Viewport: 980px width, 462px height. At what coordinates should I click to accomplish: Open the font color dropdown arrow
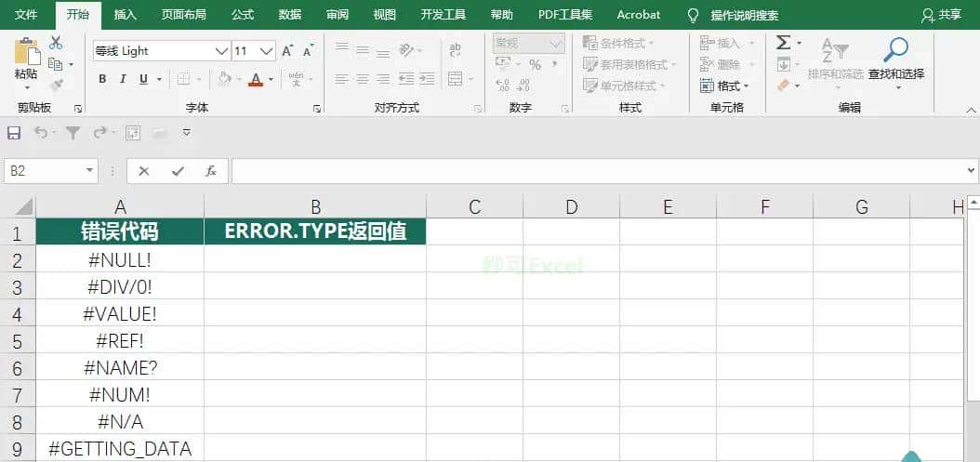(271, 79)
